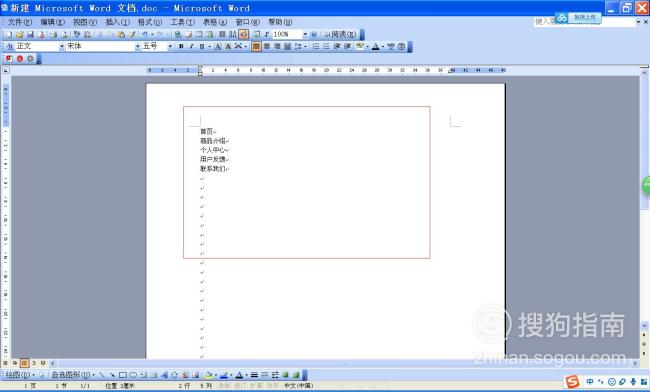Viewport: 650px width, 392px height.
Task: Open the 格式 (Format) menu
Action: tap(150, 22)
